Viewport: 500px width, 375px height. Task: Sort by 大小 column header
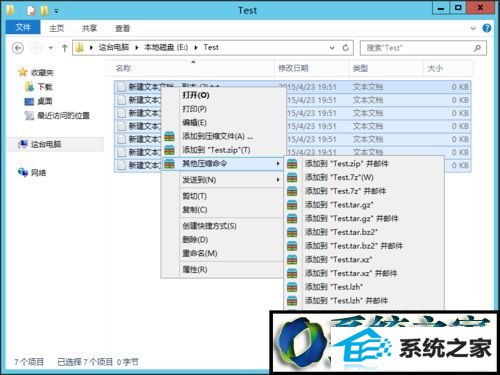[448, 68]
